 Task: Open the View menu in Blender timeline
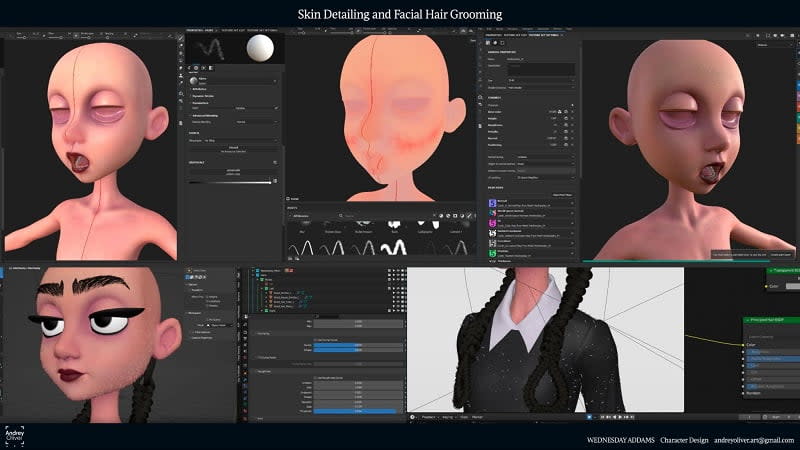tap(464, 417)
